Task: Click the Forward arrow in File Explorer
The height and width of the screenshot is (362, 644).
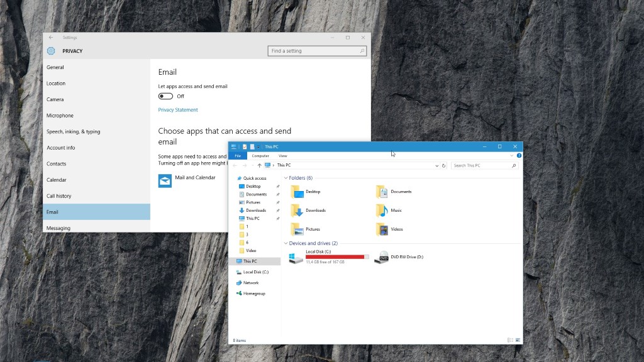Action: 245,165
